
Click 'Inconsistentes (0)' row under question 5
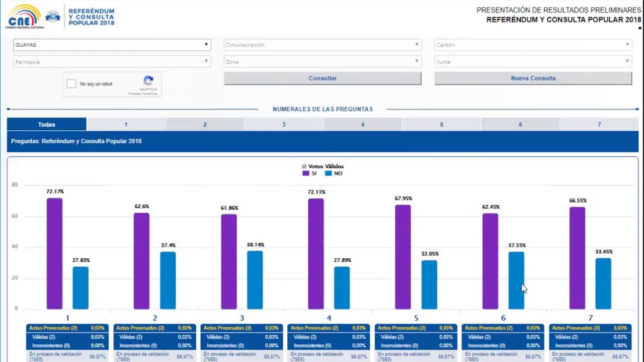coord(417,346)
